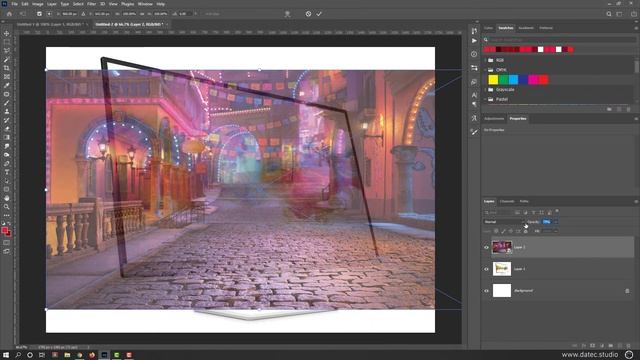Screen dimensions: 640x360
Task: Pick the yellow CMYK swatch
Action: (x=493, y=80)
